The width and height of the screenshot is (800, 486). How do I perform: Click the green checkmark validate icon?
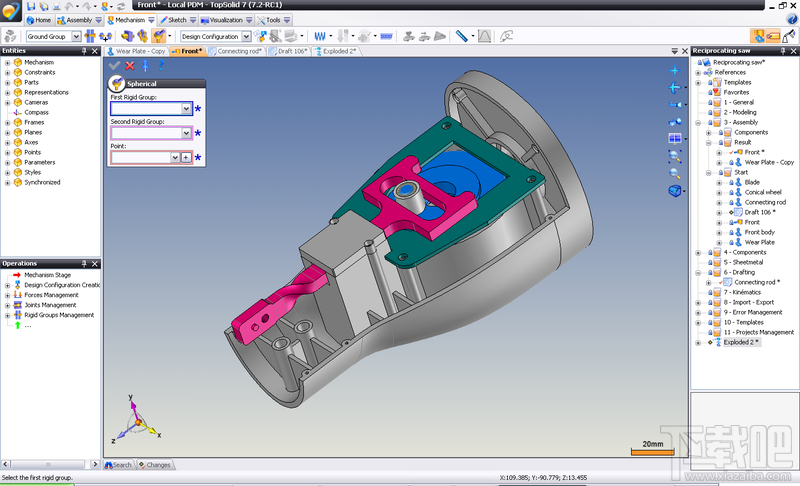114,66
